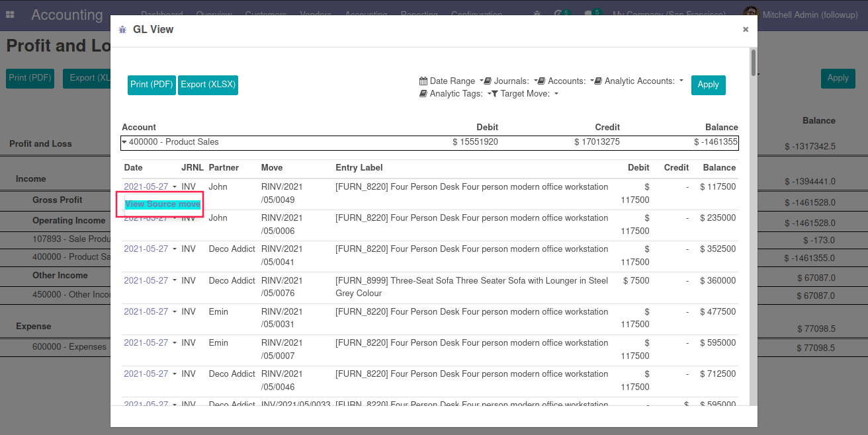868x435 pixels.
Task: Click Print (PDF) in the GL View dialog
Action: point(152,85)
